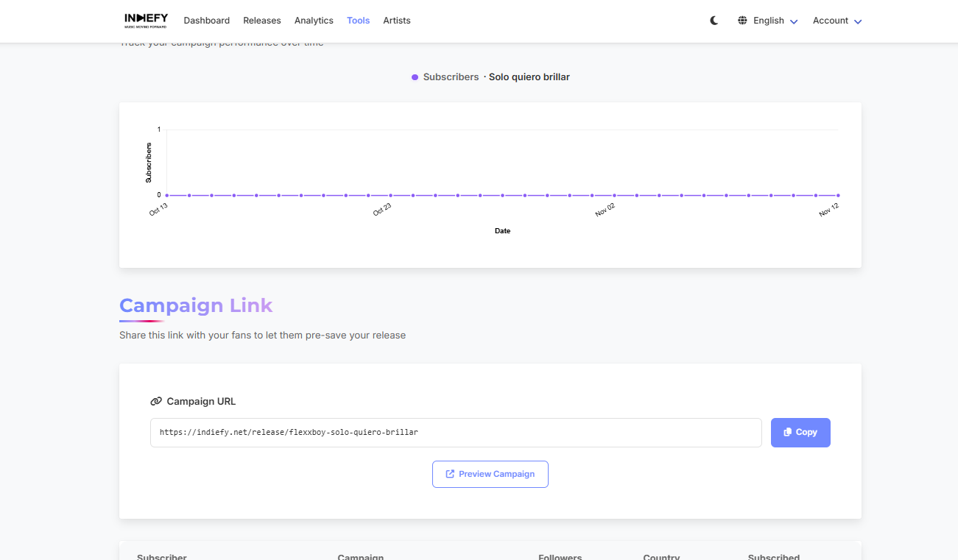Screen dimensions: 958x560
Task: Click the campaign URL text field
Action: tap(455, 433)
